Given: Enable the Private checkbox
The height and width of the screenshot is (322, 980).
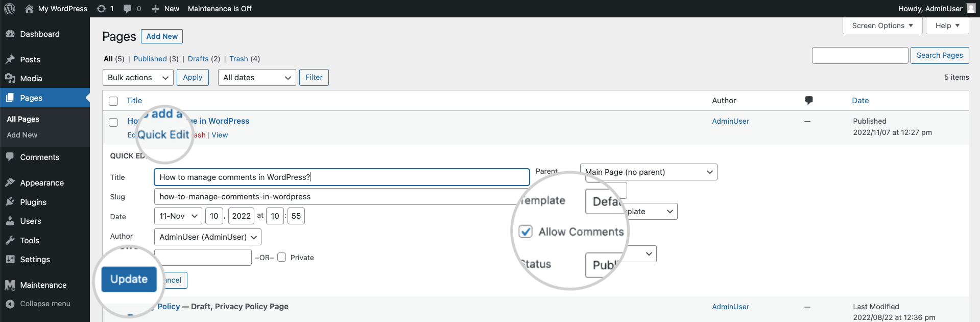Looking at the screenshot, I should coord(281,257).
